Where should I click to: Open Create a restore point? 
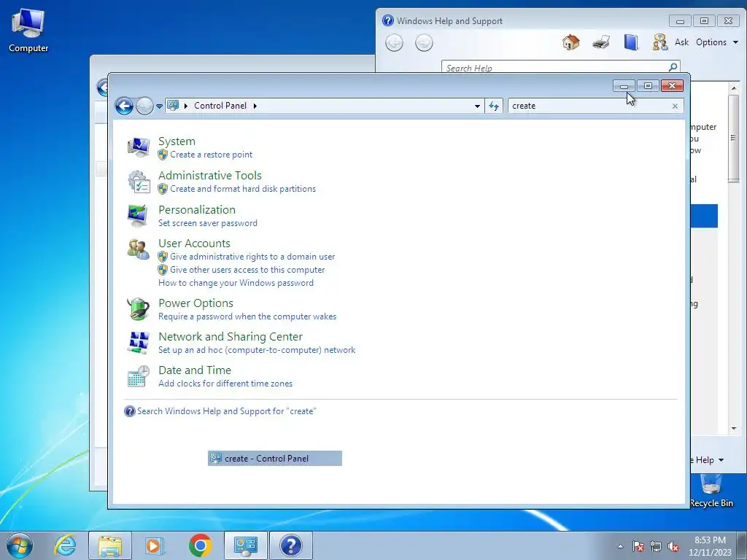(211, 155)
